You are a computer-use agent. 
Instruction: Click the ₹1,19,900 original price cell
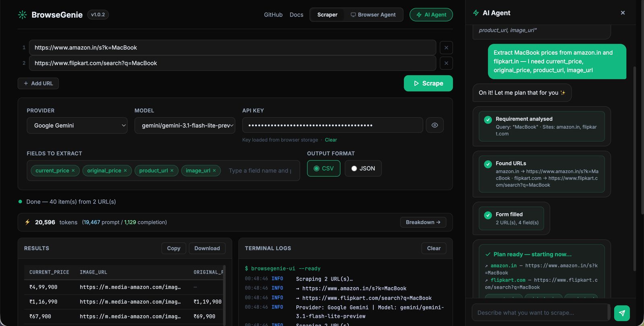(x=208, y=302)
